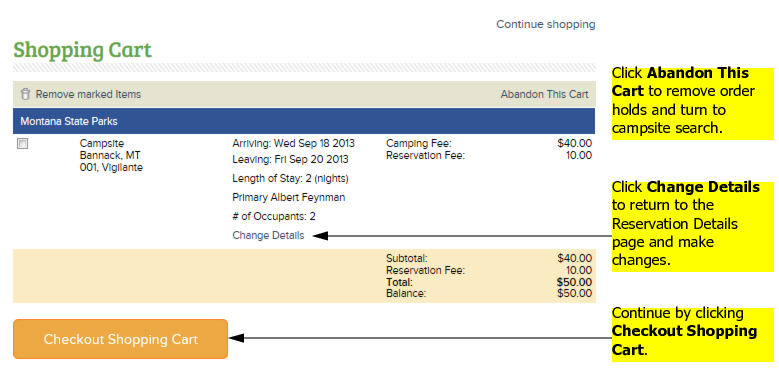Click the Arriving: Wed Sep 18 2013 text
The width and height of the screenshot is (779, 368).
coord(294,144)
